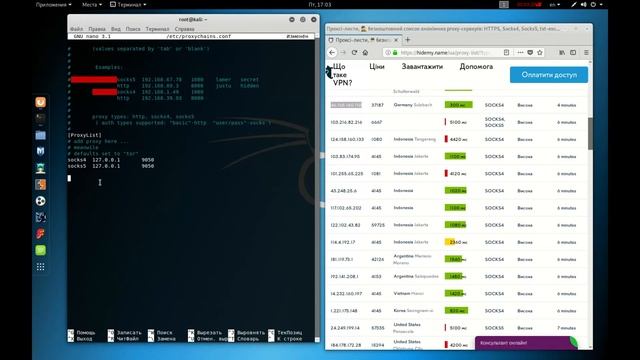Open Поиск menu in terminal

pyautogui.click(x=133, y=29)
